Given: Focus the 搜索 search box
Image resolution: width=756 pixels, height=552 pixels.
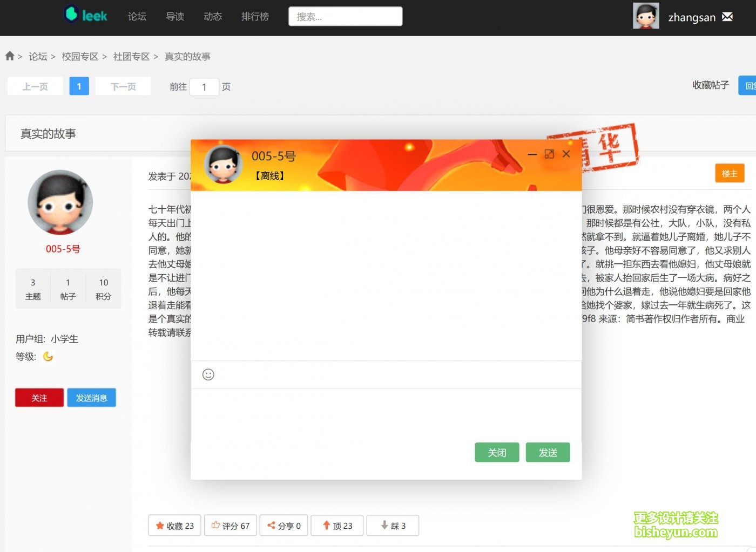Looking at the screenshot, I should point(345,17).
